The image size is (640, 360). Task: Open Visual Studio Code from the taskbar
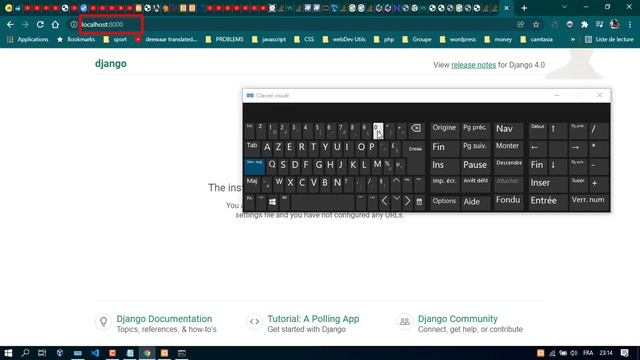pyautogui.click(x=95, y=353)
